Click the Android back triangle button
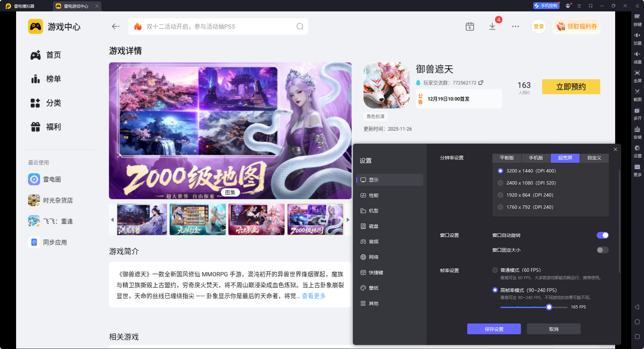Screen dimensions: 644x349 coord(637,307)
